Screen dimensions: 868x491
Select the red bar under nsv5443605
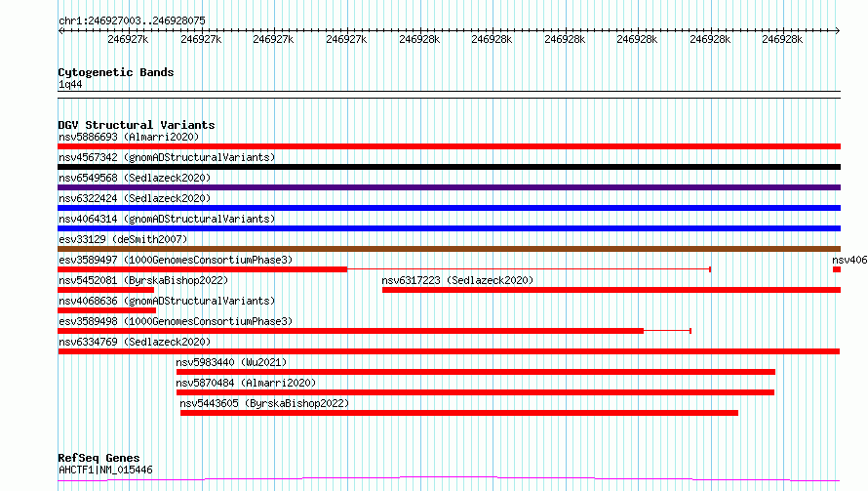pos(459,413)
